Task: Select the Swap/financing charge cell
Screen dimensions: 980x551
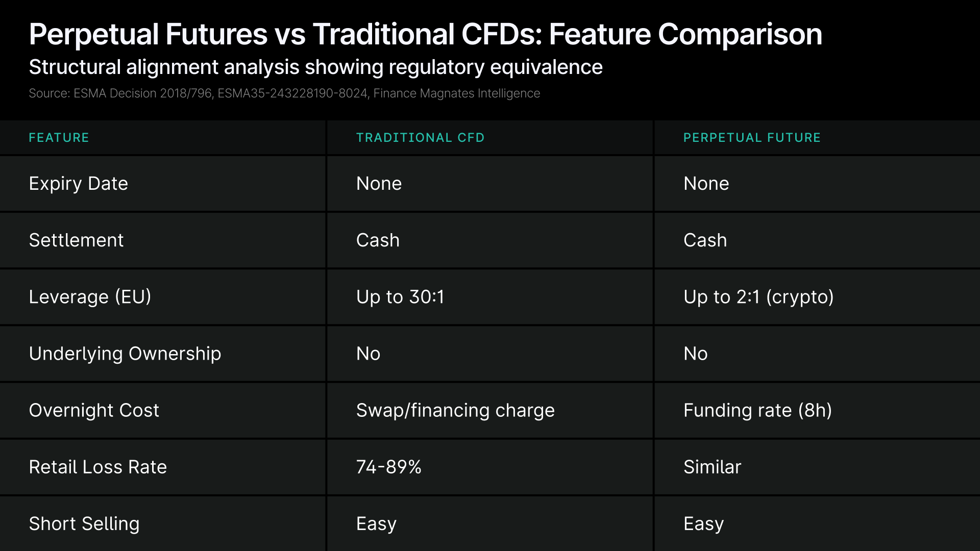Action: (x=455, y=410)
